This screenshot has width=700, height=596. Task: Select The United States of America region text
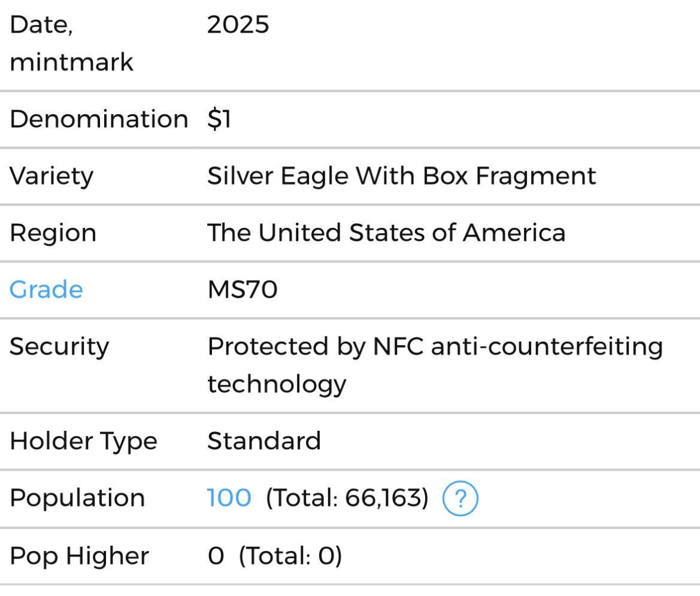pyautogui.click(x=386, y=233)
